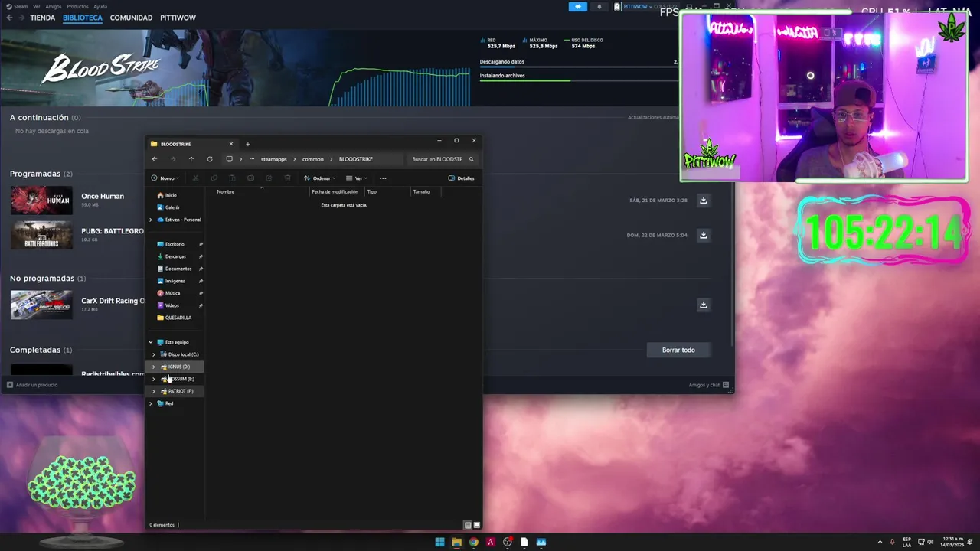Toggle the Detalles pane
980x551 pixels.
click(461, 178)
